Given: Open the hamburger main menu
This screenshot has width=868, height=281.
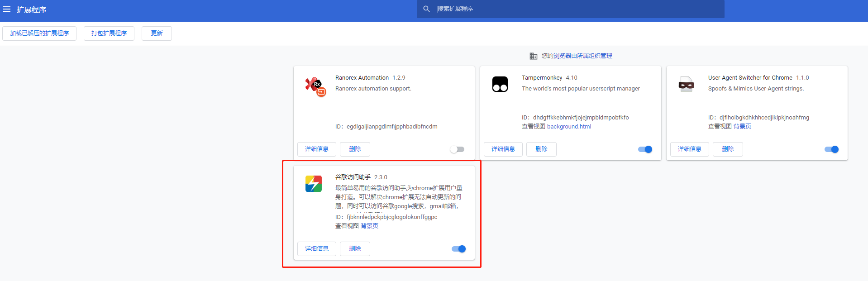Looking at the screenshot, I should tap(7, 9).
